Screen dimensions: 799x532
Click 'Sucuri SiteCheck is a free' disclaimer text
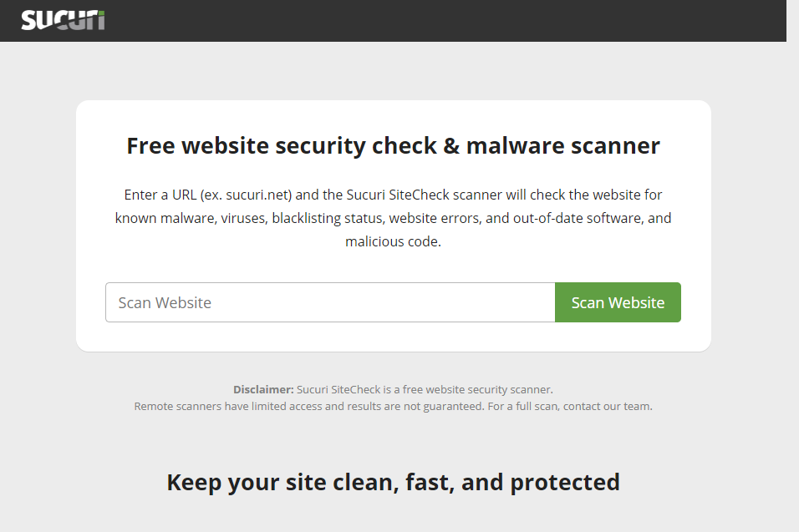click(365, 389)
